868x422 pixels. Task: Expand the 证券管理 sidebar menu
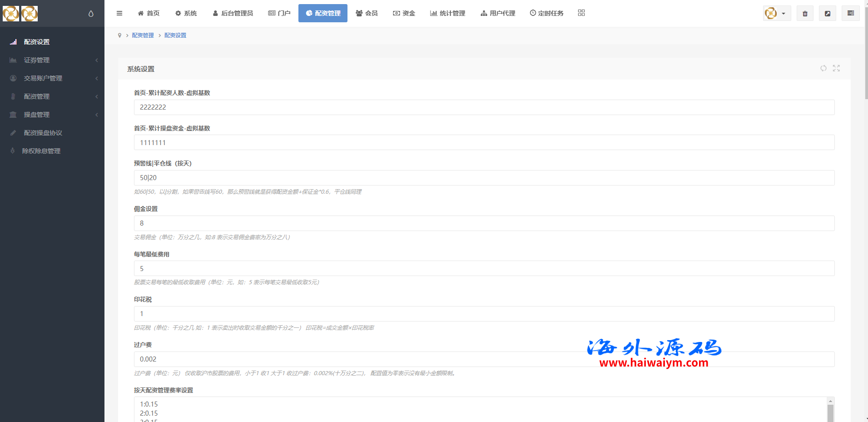click(x=52, y=60)
